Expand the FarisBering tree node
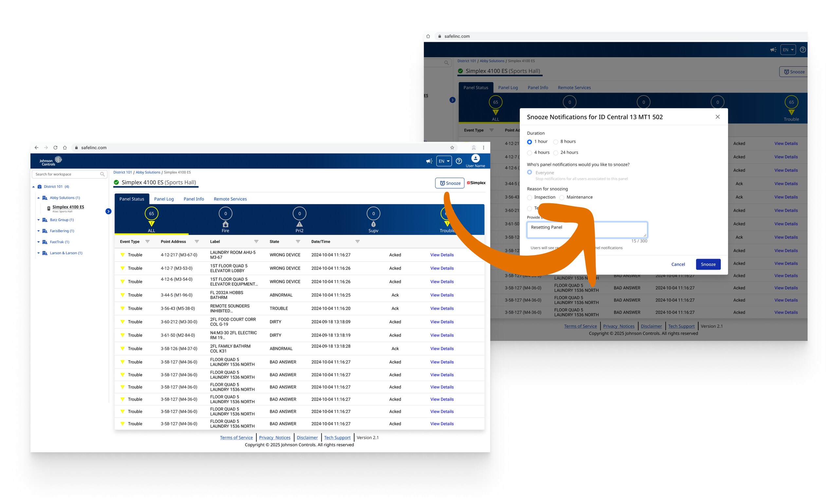 pyautogui.click(x=38, y=231)
